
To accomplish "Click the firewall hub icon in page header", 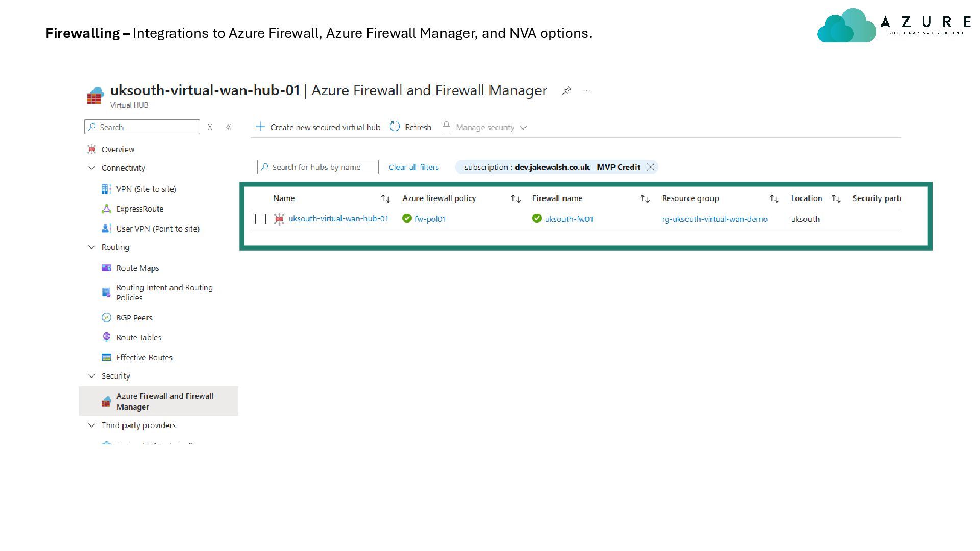I will click(95, 95).
